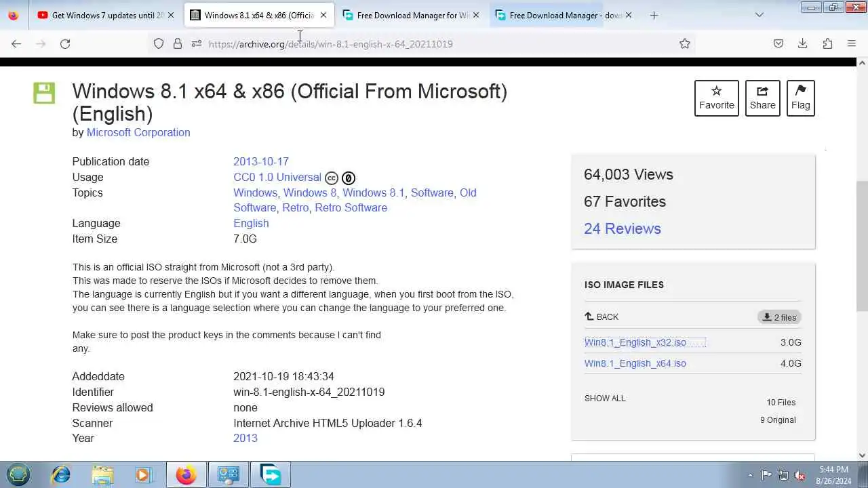Open the Pocket save icon
This screenshot has width=868, height=488.
[778, 43]
